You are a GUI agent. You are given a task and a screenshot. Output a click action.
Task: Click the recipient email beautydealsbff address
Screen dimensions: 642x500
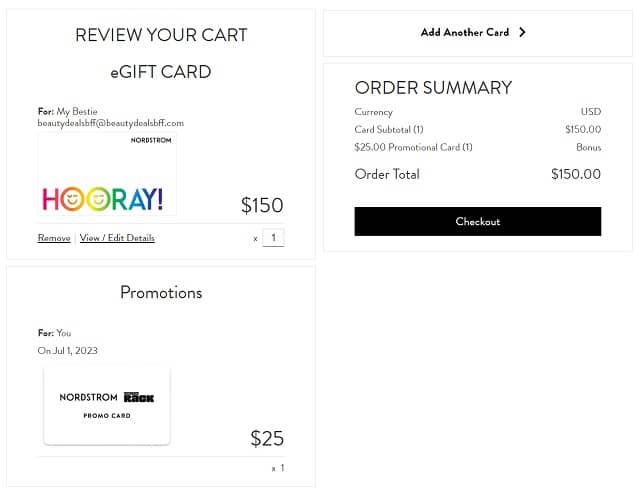coord(111,123)
